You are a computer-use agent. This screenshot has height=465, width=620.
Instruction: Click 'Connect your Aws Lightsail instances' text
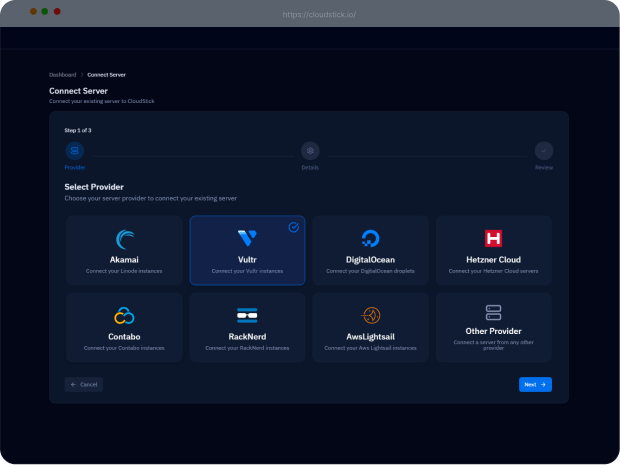pyautogui.click(x=370, y=348)
